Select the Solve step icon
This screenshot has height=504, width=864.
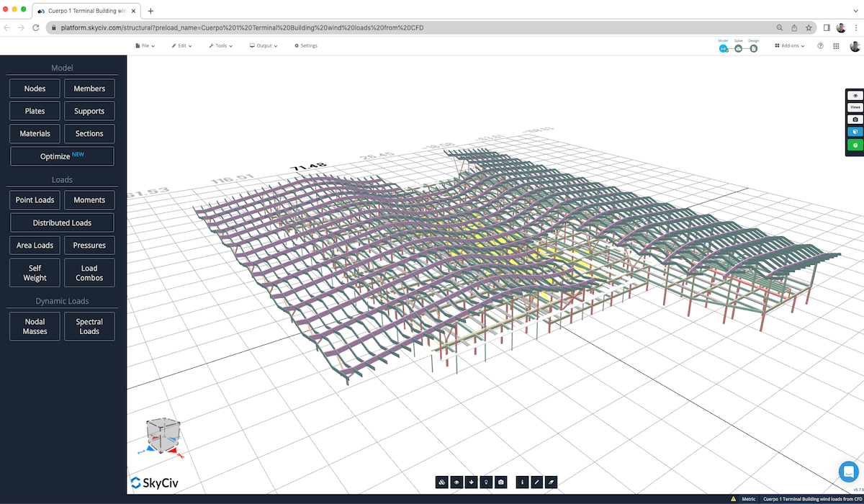click(x=738, y=49)
